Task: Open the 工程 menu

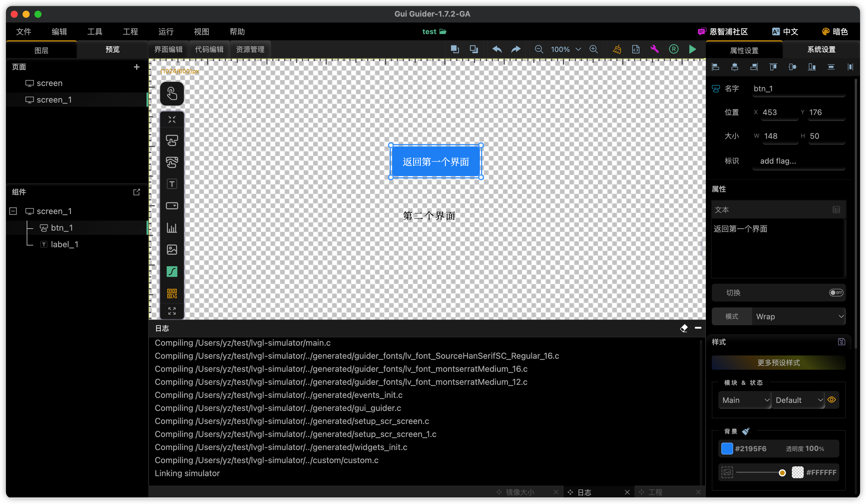Action: coord(130,32)
